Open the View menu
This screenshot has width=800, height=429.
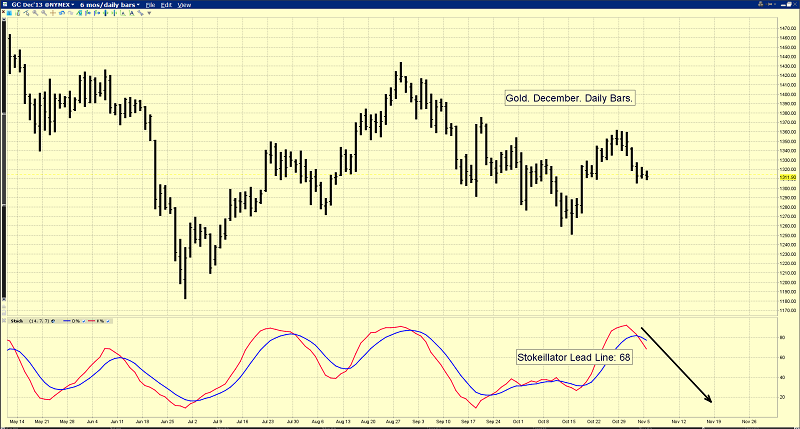(184, 5)
